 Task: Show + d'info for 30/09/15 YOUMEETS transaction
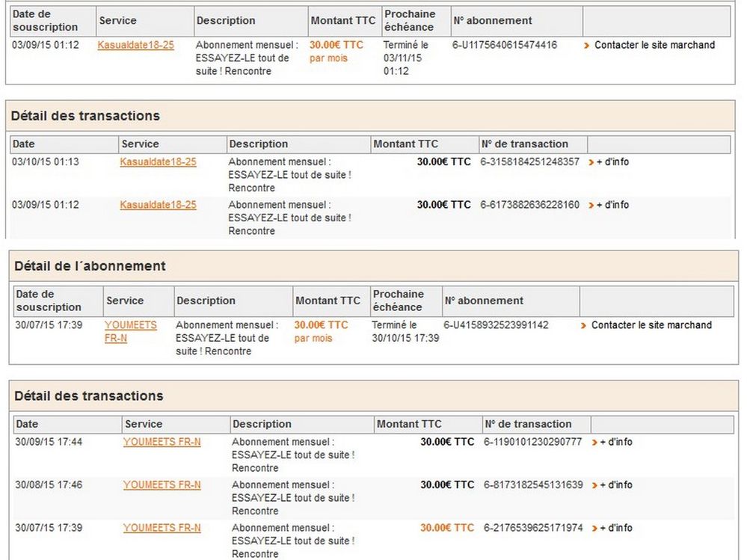click(615, 442)
